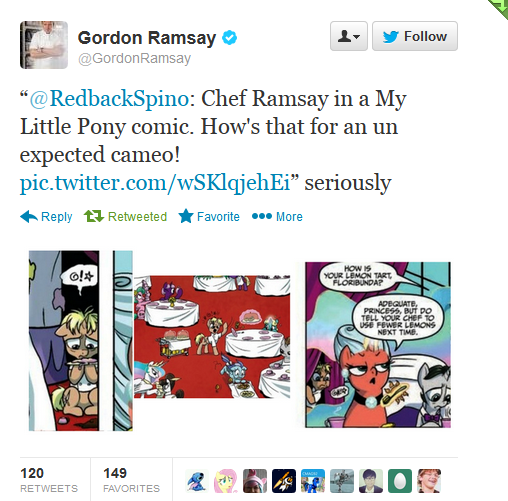
Task: Open the dark blue rocket avatar profile
Action: click(x=284, y=481)
